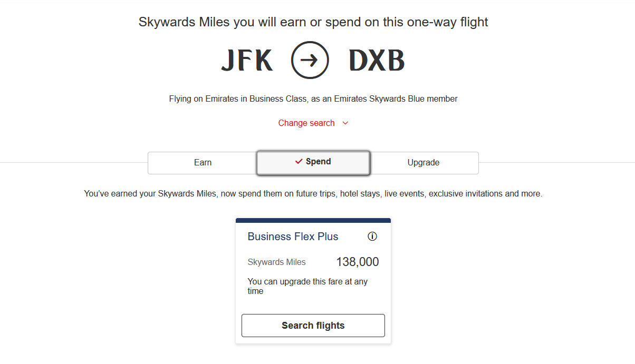Click the JFK origin airport code
The image size is (635, 364).
[x=247, y=61]
